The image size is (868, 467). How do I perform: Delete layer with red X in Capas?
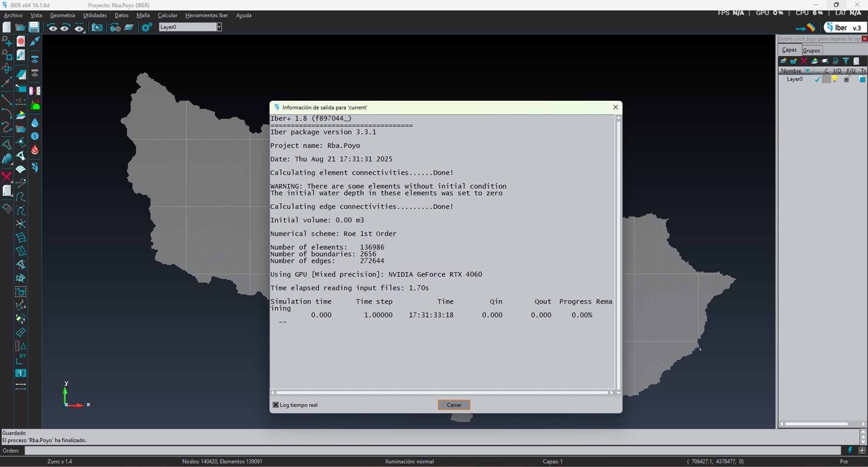click(804, 61)
